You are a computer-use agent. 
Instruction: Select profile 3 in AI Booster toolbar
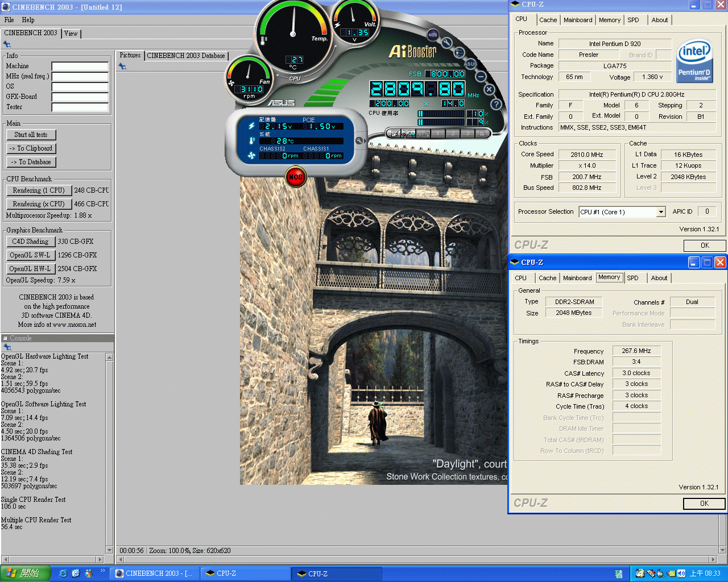click(x=467, y=134)
